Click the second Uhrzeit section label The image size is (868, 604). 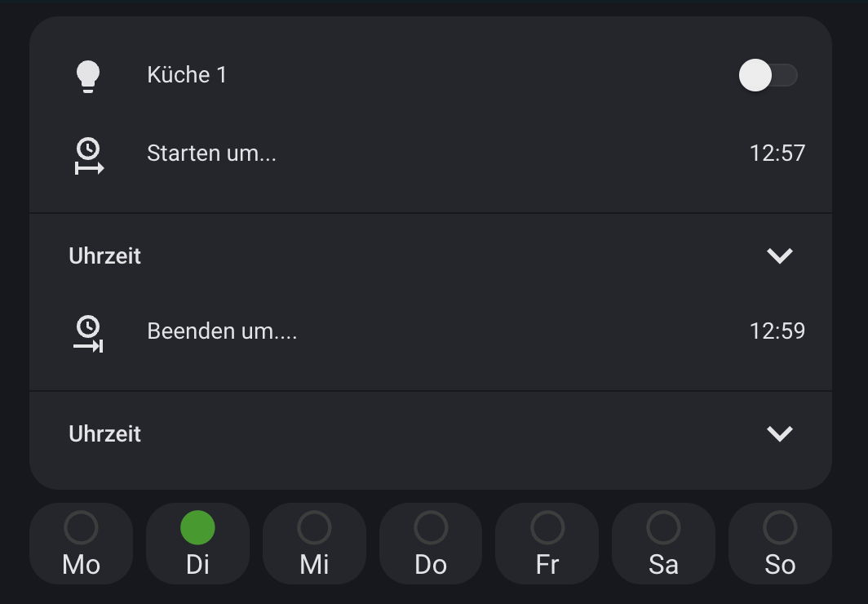(x=105, y=434)
